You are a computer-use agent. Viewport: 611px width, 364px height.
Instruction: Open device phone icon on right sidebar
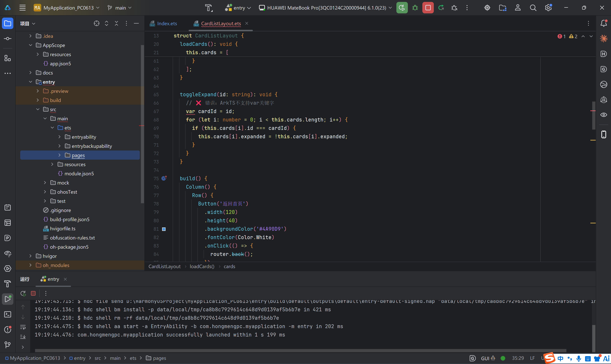tap(604, 134)
